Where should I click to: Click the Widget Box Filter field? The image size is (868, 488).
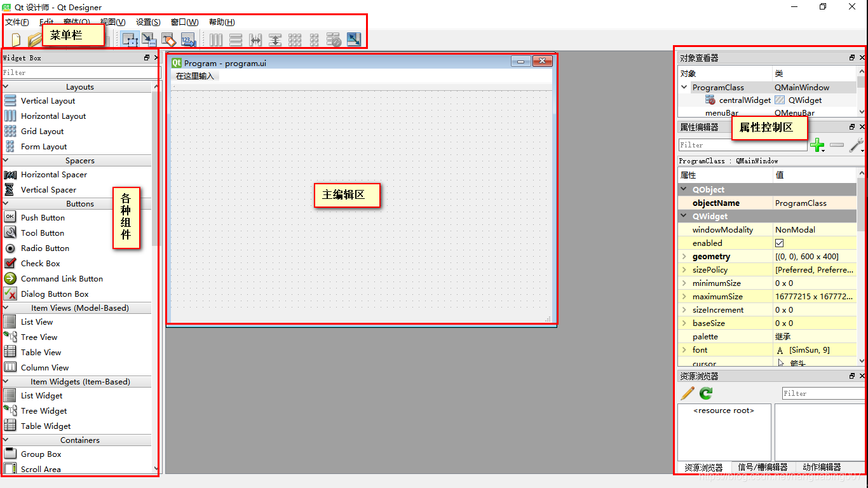coord(81,72)
